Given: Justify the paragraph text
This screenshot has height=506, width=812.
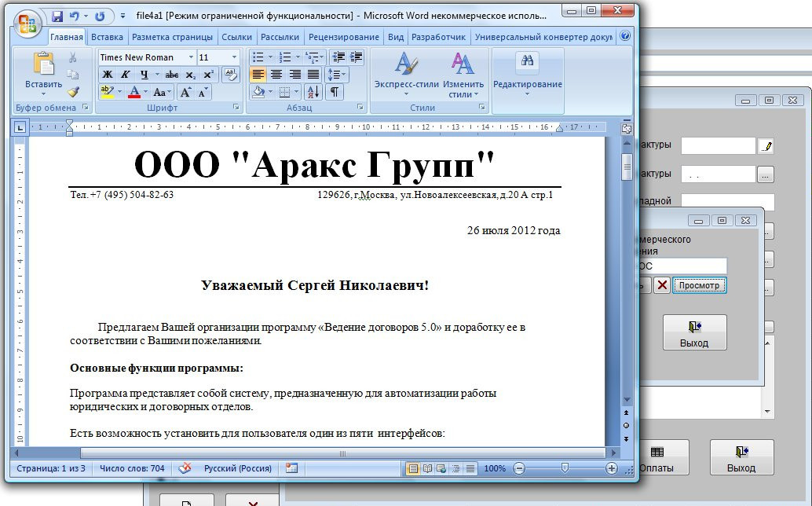Looking at the screenshot, I should coord(313,75).
